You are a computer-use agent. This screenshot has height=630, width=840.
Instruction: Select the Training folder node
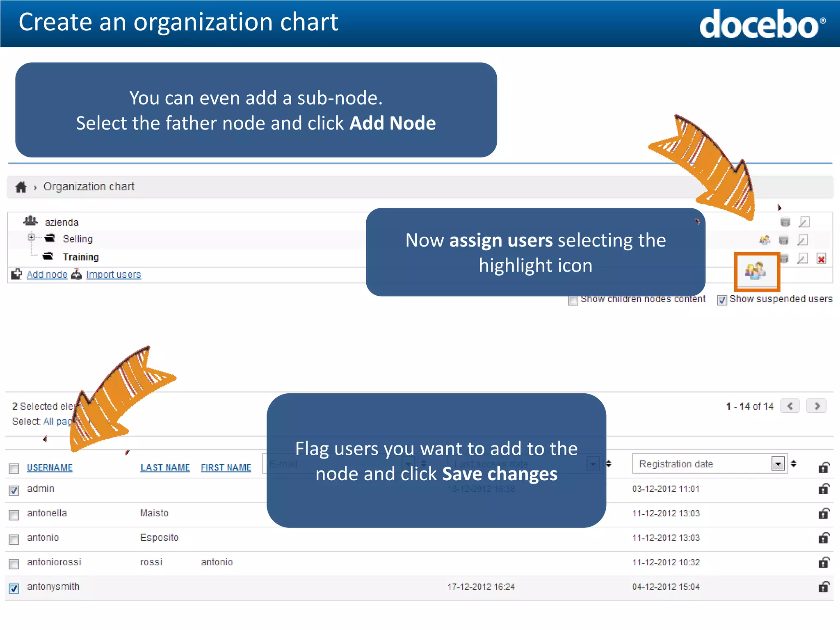[x=81, y=257]
